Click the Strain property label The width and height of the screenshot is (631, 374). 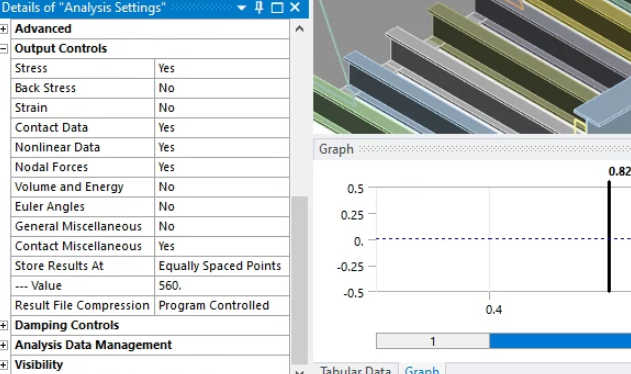pos(31,108)
